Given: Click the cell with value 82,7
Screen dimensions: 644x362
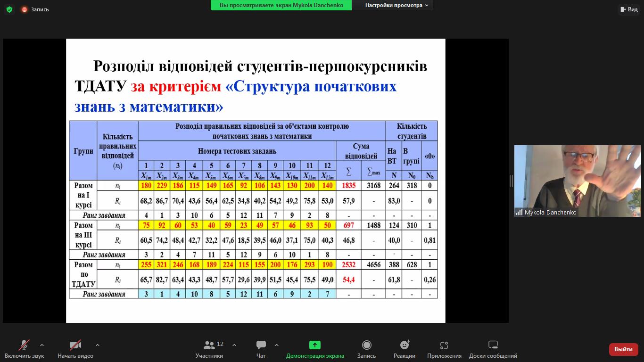Looking at the screenshot, I should click(162, 280).
